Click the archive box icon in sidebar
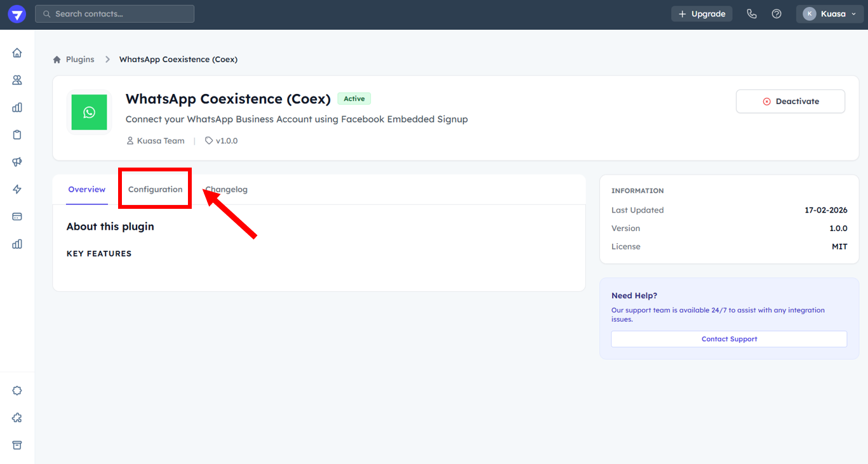This screenshot has height=464, width=868. coord(17,445)
